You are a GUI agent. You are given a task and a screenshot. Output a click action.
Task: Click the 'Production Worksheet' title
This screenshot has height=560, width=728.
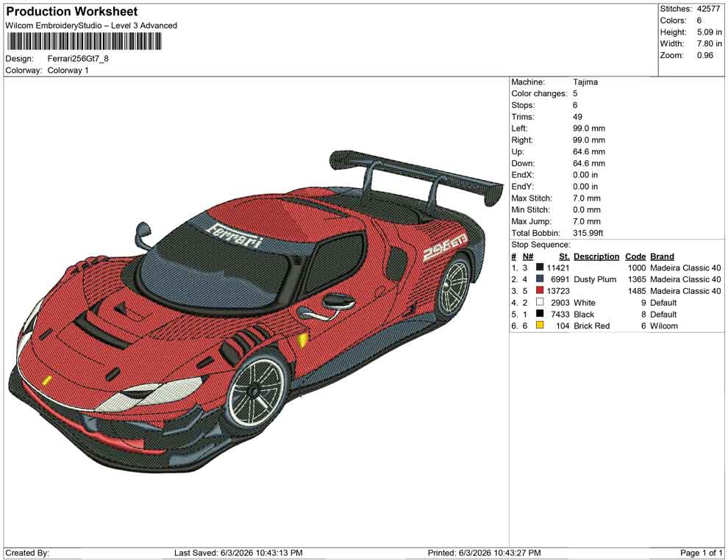click(x=72, y=12)
